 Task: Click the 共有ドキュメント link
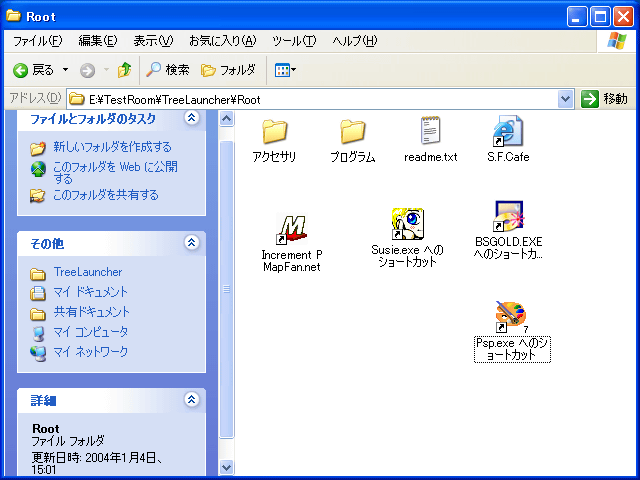click(x=92, y=312)
